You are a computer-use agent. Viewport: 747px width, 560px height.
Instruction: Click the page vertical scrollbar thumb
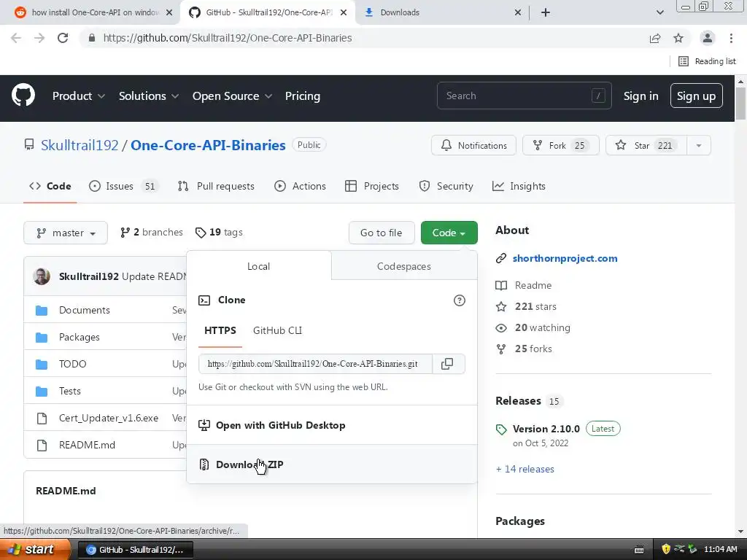click(x=740, y=104)
